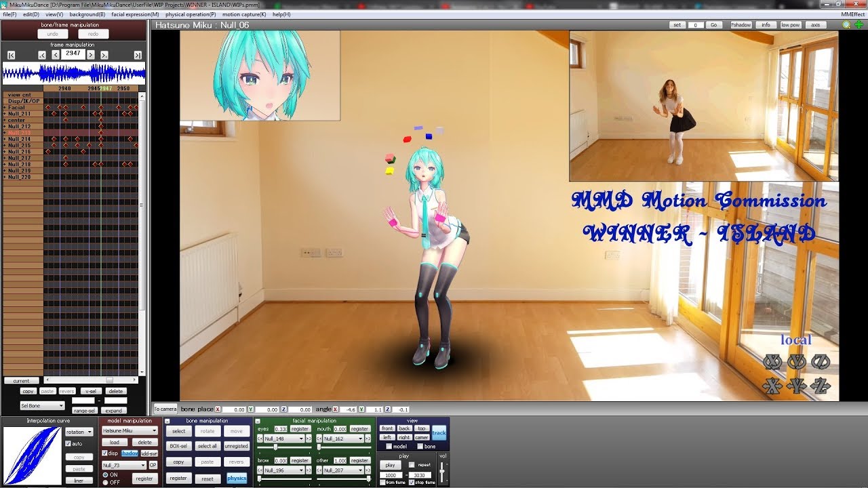This screenshot has height=488, width=868.
Task: Open the view(V) menu
Action: coord(54,14)
